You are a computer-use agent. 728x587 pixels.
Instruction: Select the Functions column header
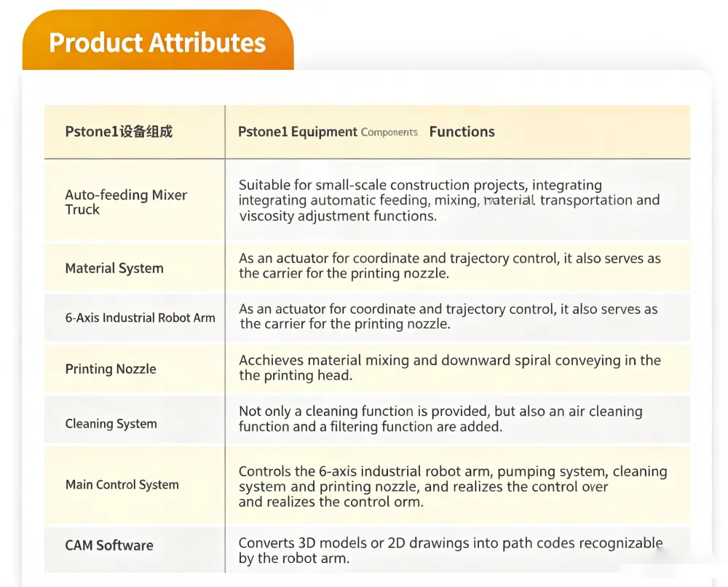tap(462, 132)
